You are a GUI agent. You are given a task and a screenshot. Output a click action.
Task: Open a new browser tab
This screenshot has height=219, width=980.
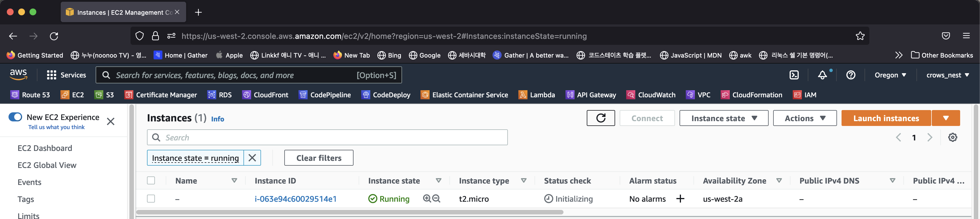tap(198, 12)
